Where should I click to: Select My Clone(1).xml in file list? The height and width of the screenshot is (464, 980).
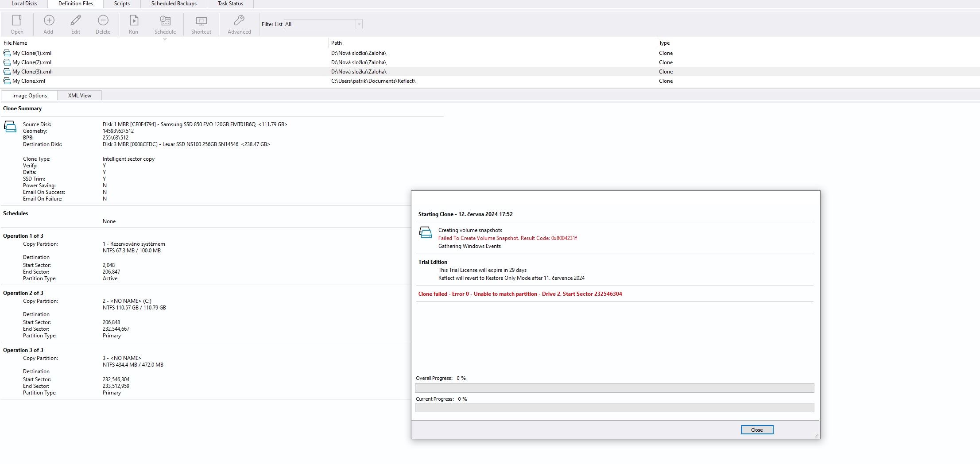tap(32, 53)
